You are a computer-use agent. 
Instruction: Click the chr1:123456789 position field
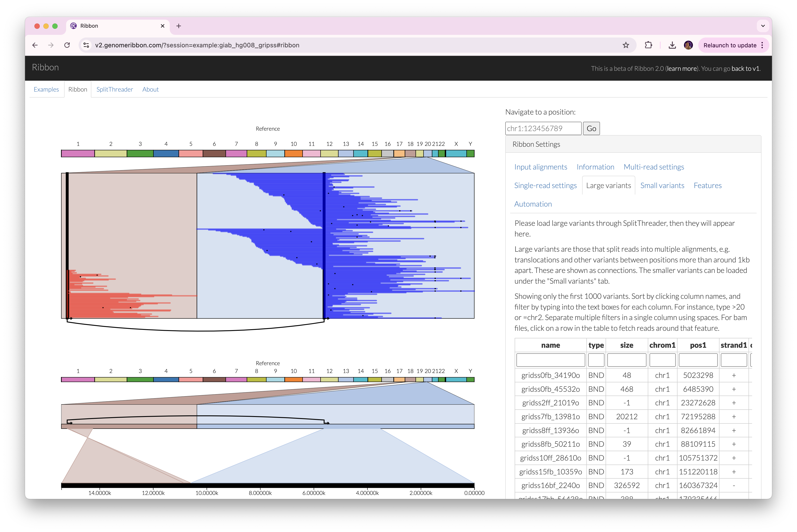[x=543, y=129]
